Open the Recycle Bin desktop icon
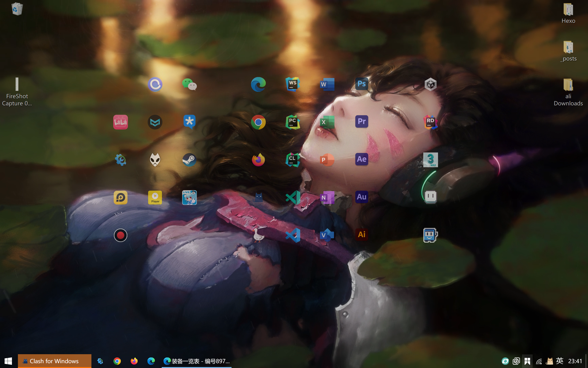 17,9
